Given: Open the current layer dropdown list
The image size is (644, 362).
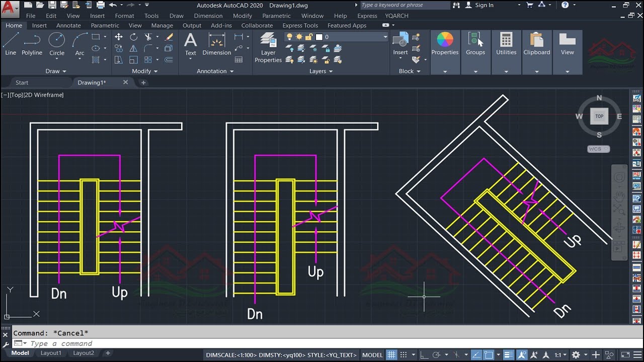Looking at the screenshot, I should click(385, 37).
